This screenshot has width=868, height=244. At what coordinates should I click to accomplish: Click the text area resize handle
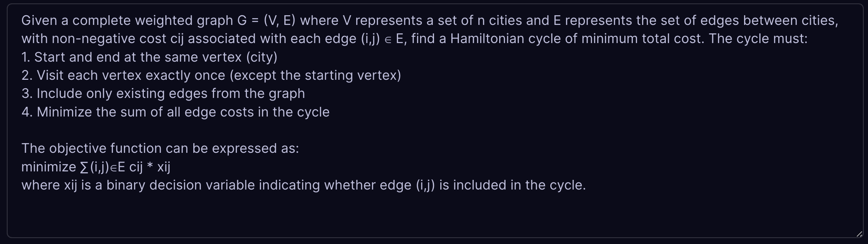859,234
